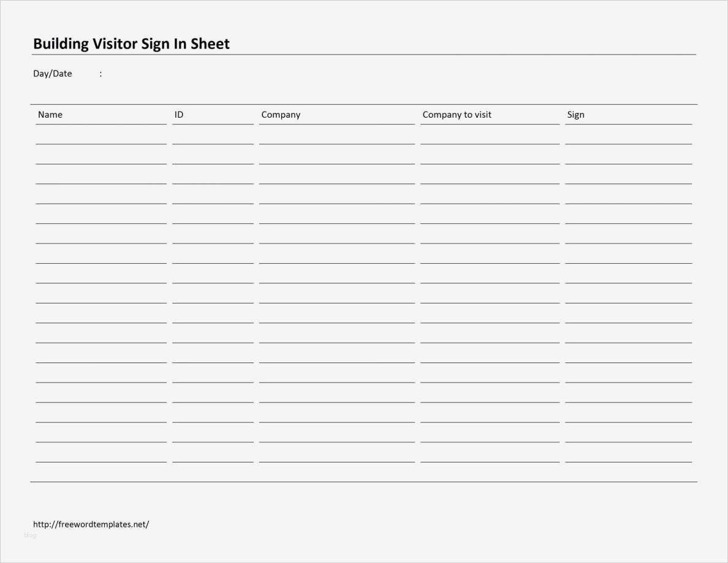Click the Sign column header
Image resolution: width=728 pixels, height=563 pixels.
pos(575,115)
